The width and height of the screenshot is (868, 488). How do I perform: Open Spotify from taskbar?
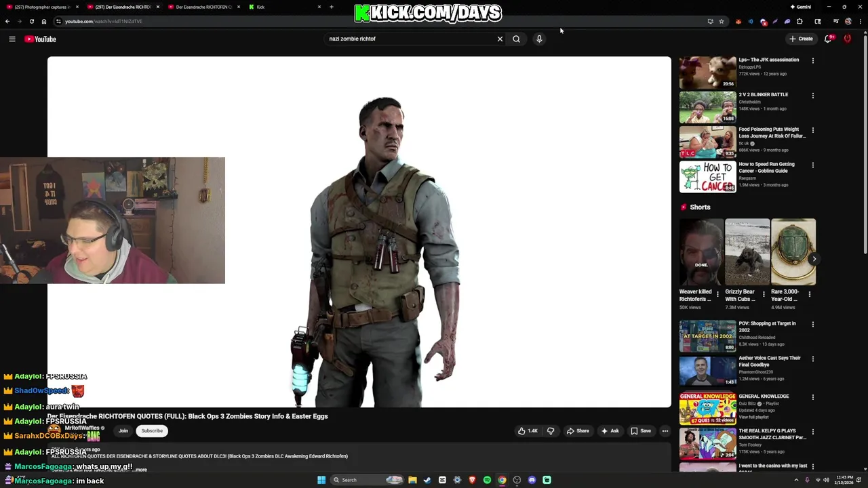click(487, 480)
